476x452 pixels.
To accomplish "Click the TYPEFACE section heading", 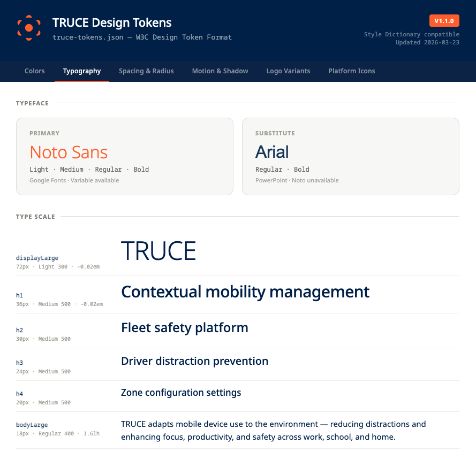I will 32,103.
